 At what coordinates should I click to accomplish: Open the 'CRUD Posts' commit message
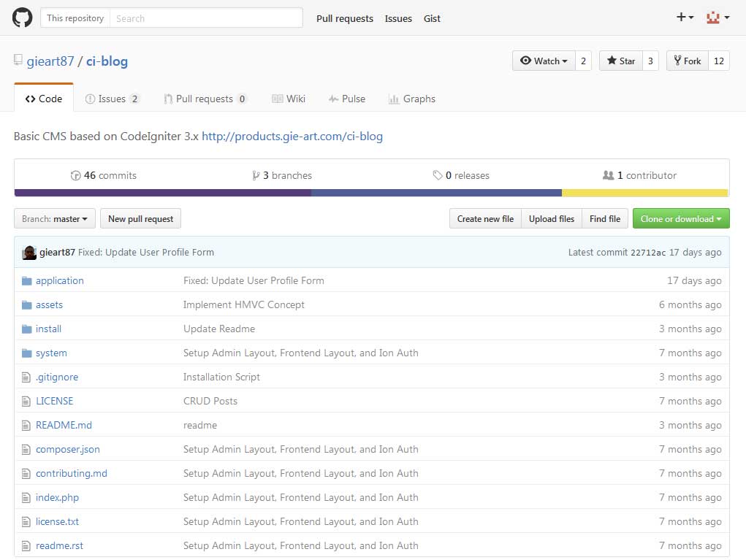[210, 401]
